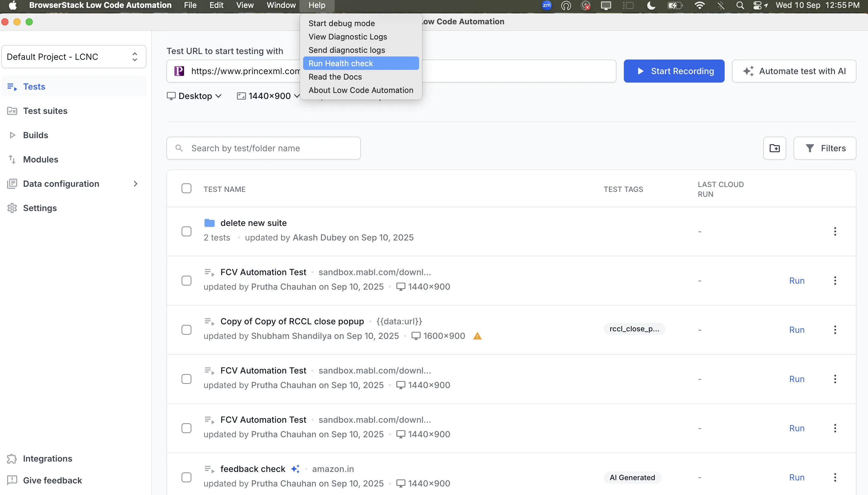Viewport: 868px width, 495px height.
Task: Toggle select-all checkbox in table header
Action: [x=186, y=188]
